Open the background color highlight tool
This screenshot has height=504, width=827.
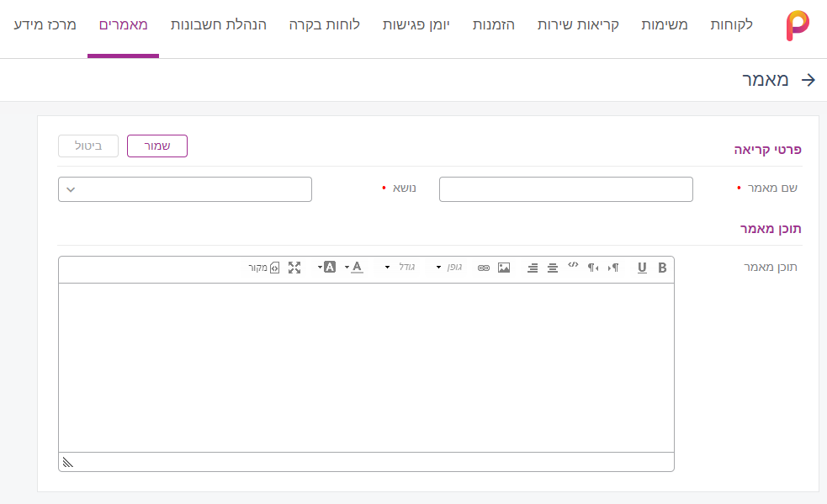(328, 268)
